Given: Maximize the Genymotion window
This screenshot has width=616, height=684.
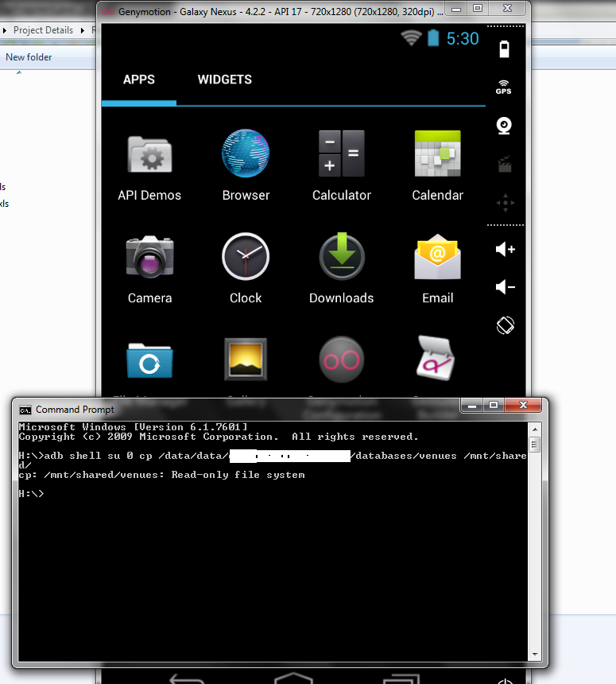Looking at the screenshot, I should [x=478, y=9].
